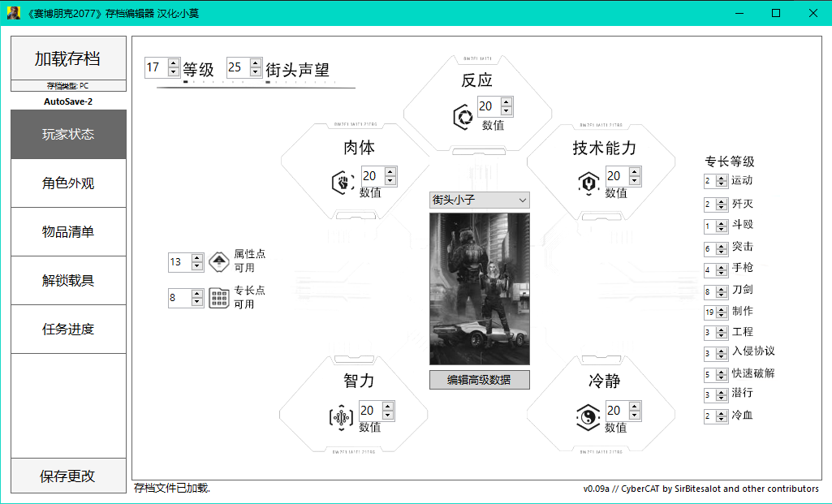Click the perk points (专长点) grid icon

click(218, 298)
